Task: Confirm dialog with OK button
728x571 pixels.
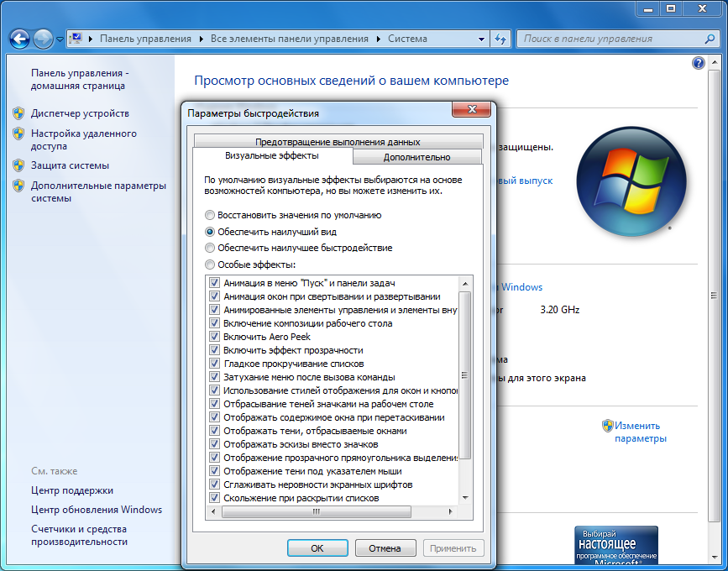Action: tap(317, 548)
